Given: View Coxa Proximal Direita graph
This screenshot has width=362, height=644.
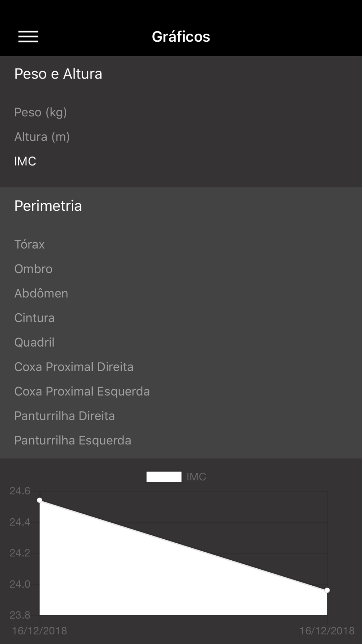Looking at the screenshot, I should tap(74, 367).
